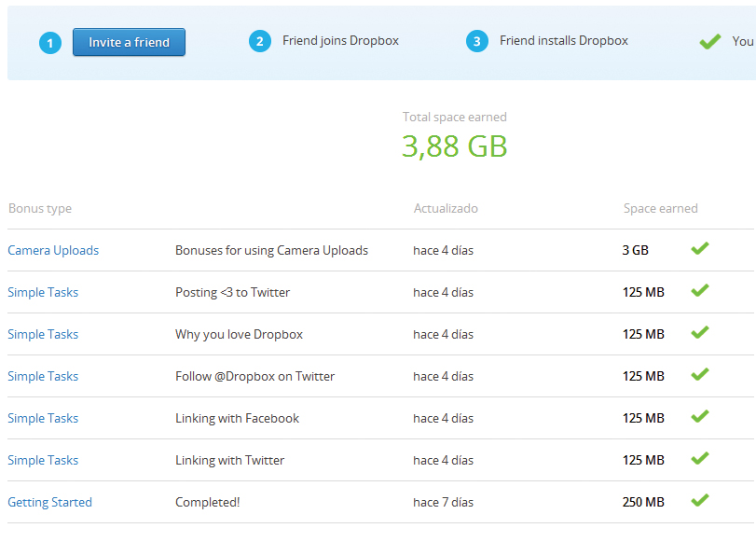Select the "Follow @Dropbox on Twitter" description
Viewport: 756px width, 542px height.
(255, 377)
